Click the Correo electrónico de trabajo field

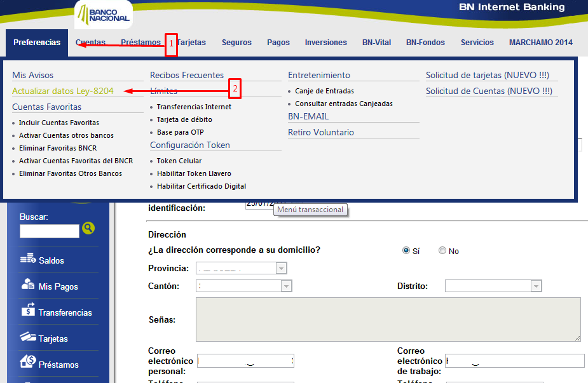515,361
